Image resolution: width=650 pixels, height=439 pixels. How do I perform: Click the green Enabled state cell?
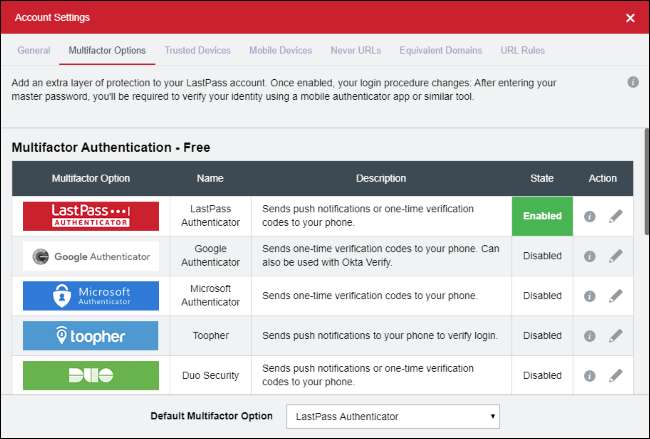coord(542,216)
